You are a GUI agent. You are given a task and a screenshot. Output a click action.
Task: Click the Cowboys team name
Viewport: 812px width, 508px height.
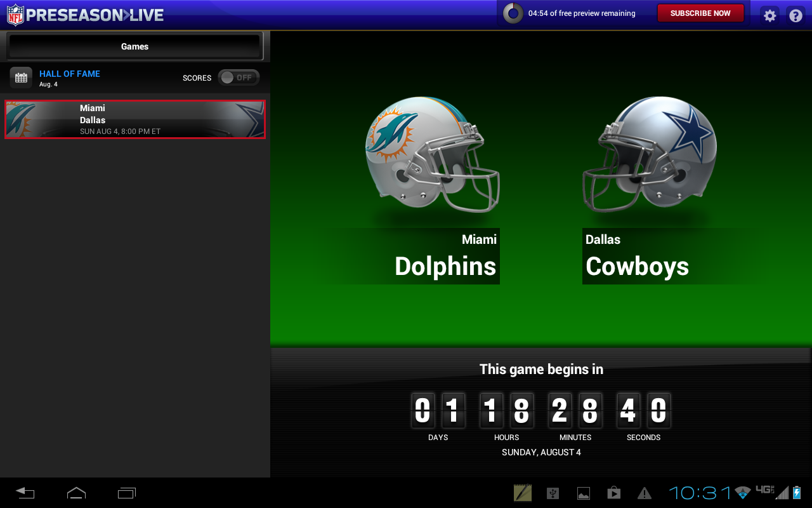point(637,266)
